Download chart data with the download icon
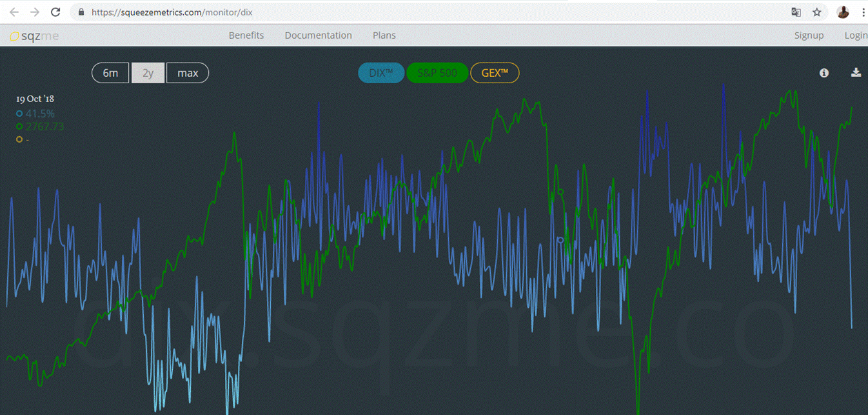 856,72
